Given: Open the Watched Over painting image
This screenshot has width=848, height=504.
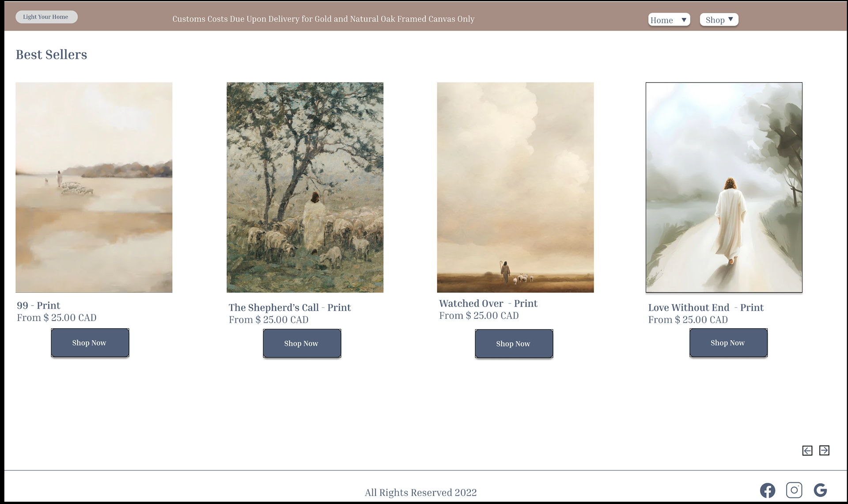Looking at the screenshot, I should tap(515, 187).
